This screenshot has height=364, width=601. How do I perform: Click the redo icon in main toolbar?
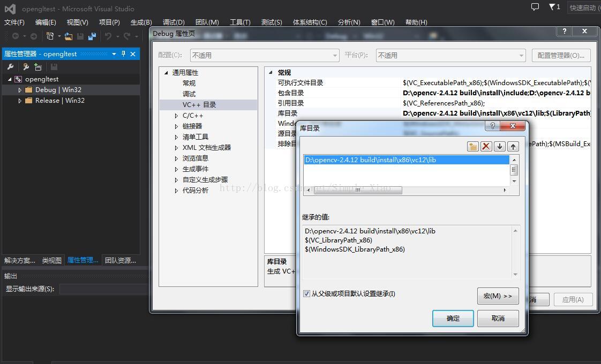click(x=127, y=36)
